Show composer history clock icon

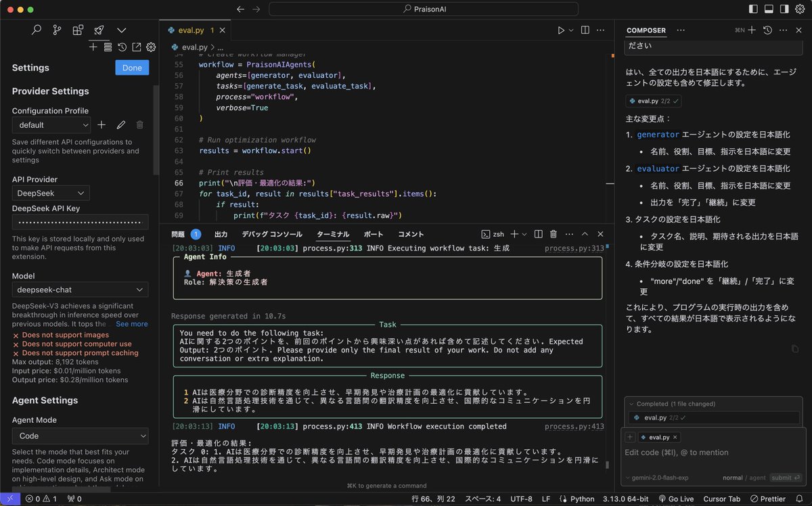click(767, 30)
